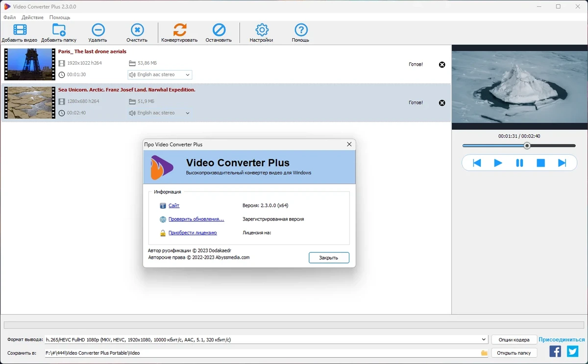Skip to previous track in player
This screenshot has height=364, width=588.
(x=477, y=163)
